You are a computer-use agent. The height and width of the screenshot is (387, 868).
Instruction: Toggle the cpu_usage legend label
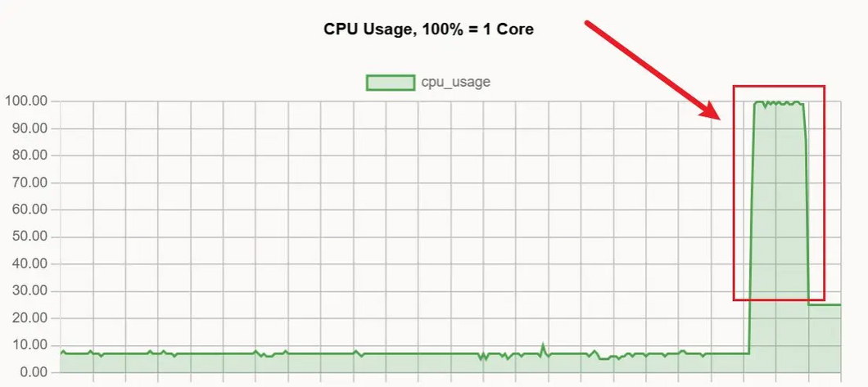click(x=455, y=82)
